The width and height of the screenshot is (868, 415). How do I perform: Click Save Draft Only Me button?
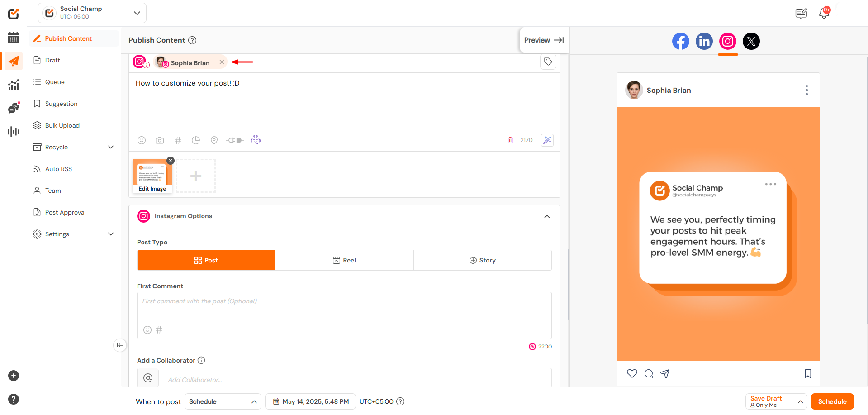[x=770, y=401]
